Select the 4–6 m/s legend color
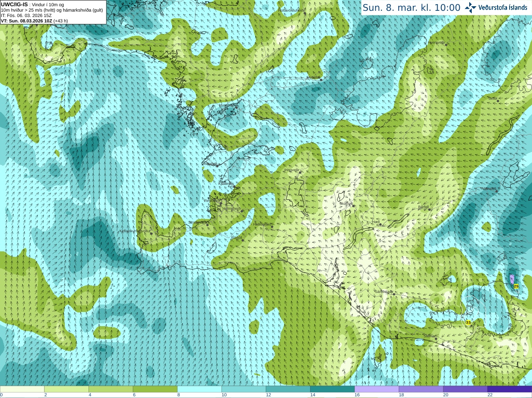 pos(111,389)
